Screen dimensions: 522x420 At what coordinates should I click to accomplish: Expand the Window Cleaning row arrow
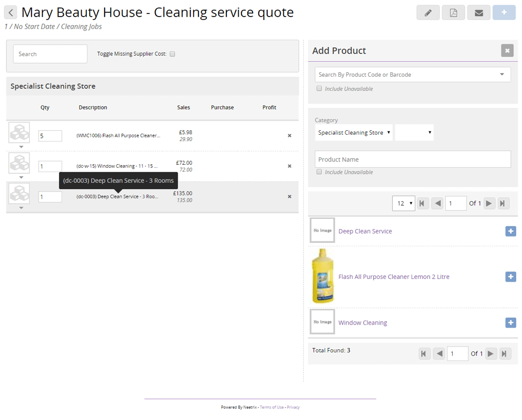pyautogui.click(x=21, y=178)
